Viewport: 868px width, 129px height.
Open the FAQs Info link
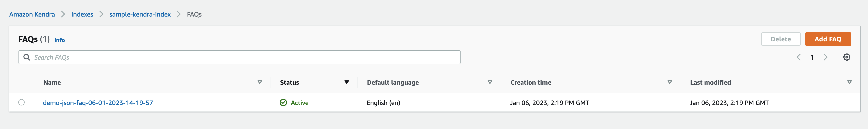coord(60,40)
